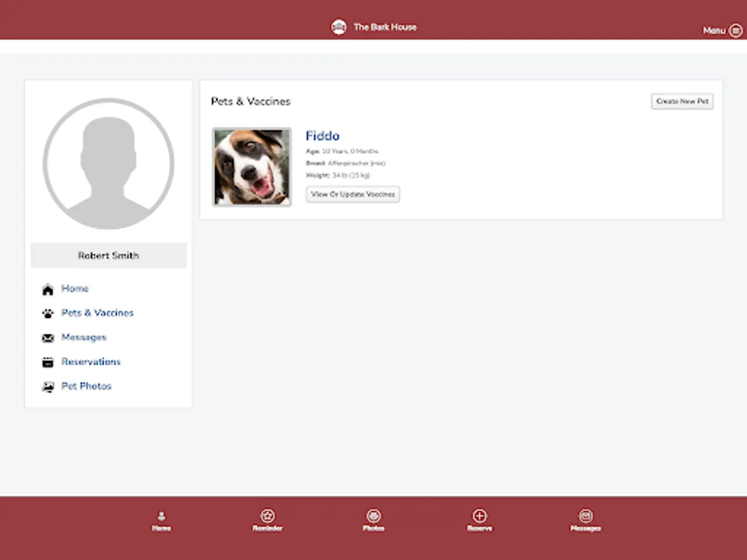The height and width of the screenshot is (560, 747).
Task: Open the Reservations page from the sidebar
Action: 91,362
